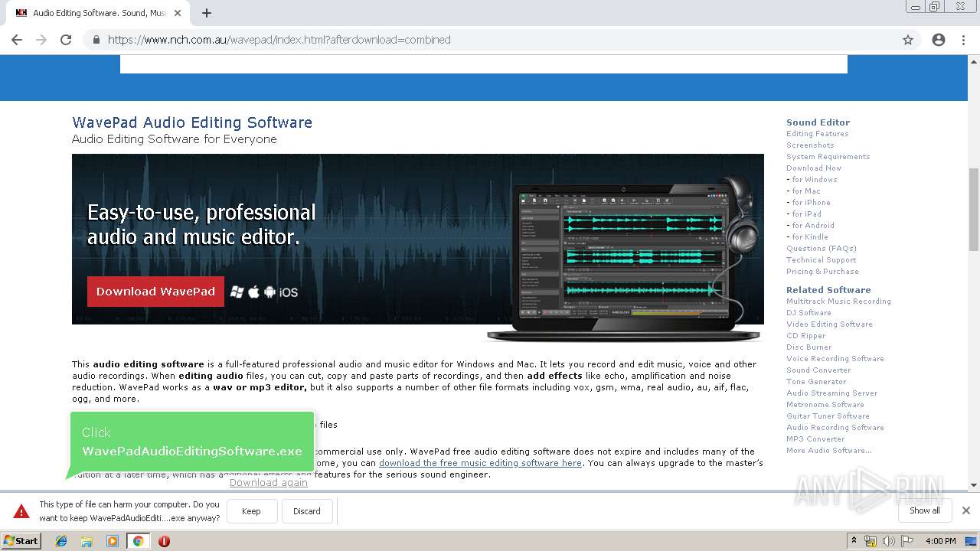
Task: Open DJ Software link
Action: click(x=808, y=313)
